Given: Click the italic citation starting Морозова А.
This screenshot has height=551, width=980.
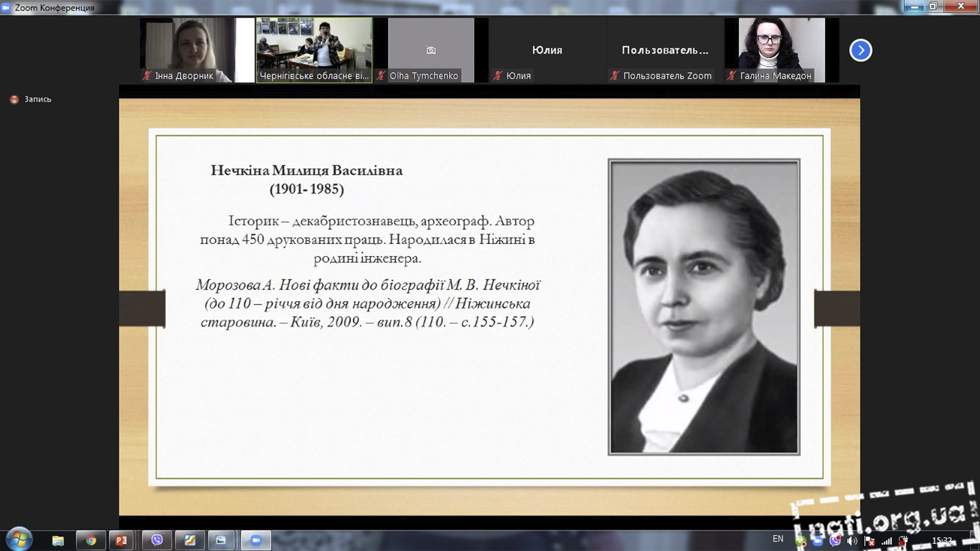Looking at the screenshot, I should [367, 303].
